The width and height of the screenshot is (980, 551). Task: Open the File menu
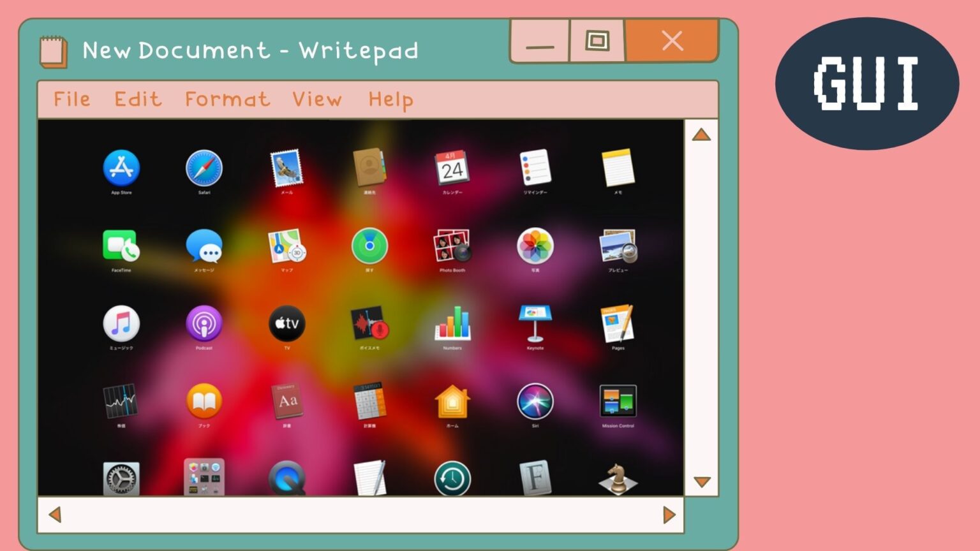click(71, 99)
